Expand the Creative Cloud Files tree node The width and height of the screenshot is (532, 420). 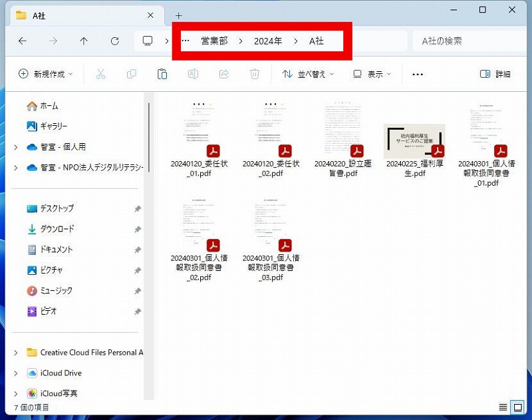[16, 353]
